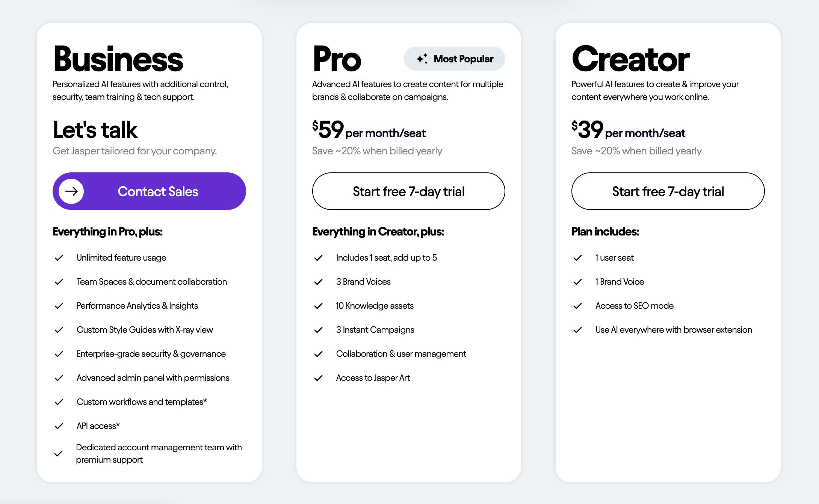The image size is (819, 504).
Task: Click the Let's talk heading
Action: (x=95, y=130)
